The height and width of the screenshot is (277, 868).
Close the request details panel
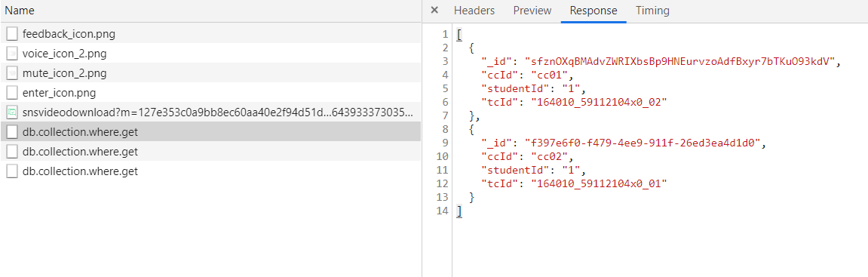[434, 11]
